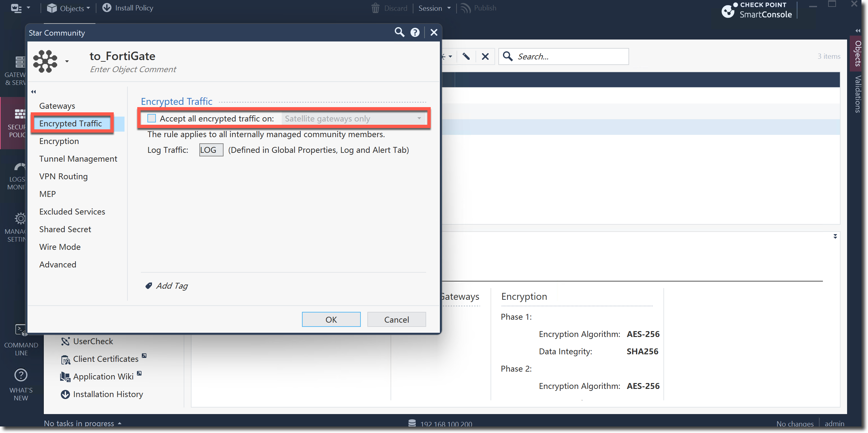Open Satellite gateways only dropdown

[354, 119]
